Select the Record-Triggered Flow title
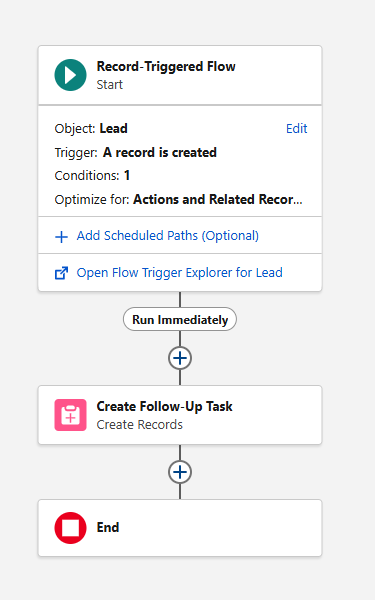Image resolution: width=375 pixels, height=600 pixels. pyautogui.click(x=166, y=67)
